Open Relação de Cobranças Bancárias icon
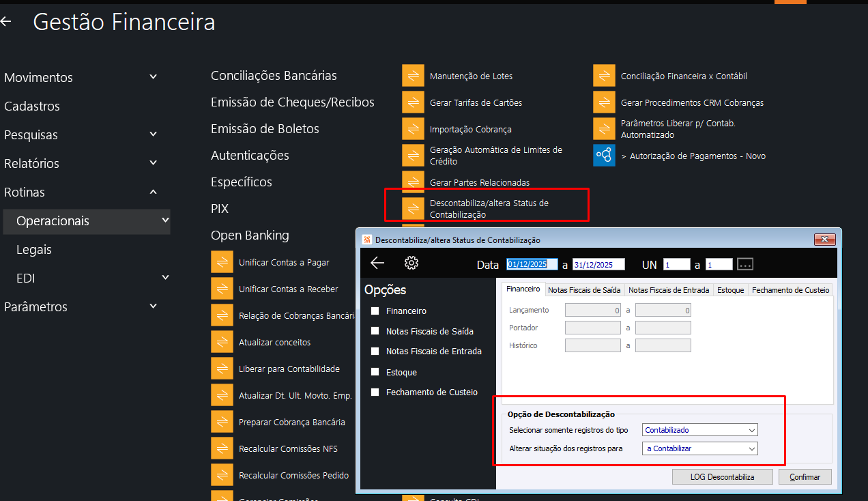868x501 pixels. (222, 315)
